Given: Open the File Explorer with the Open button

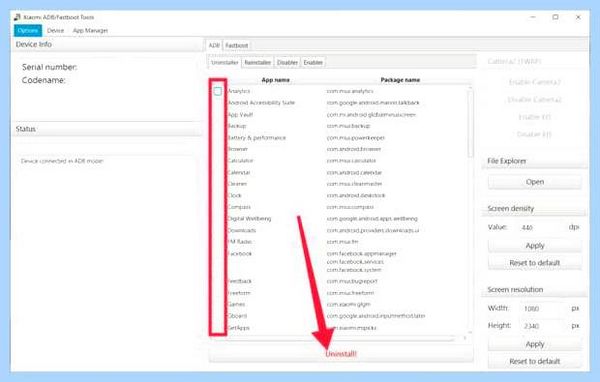Looking at the screenshot, I should (x=535, y=182).
